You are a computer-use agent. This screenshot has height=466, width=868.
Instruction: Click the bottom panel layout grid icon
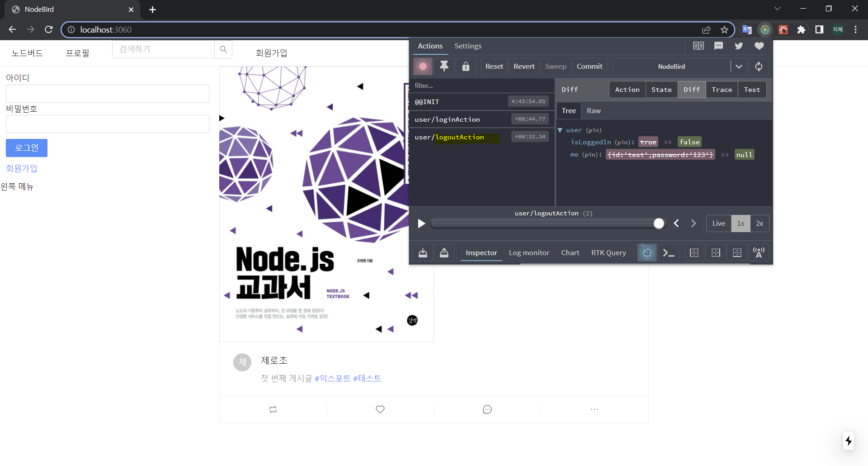pyautogui.click(x=737, y=253)
